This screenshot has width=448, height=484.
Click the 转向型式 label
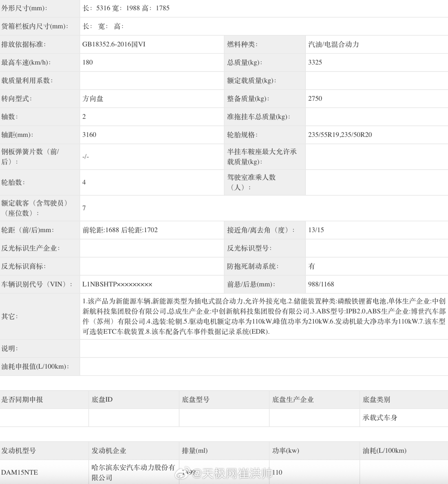[17, 99]
